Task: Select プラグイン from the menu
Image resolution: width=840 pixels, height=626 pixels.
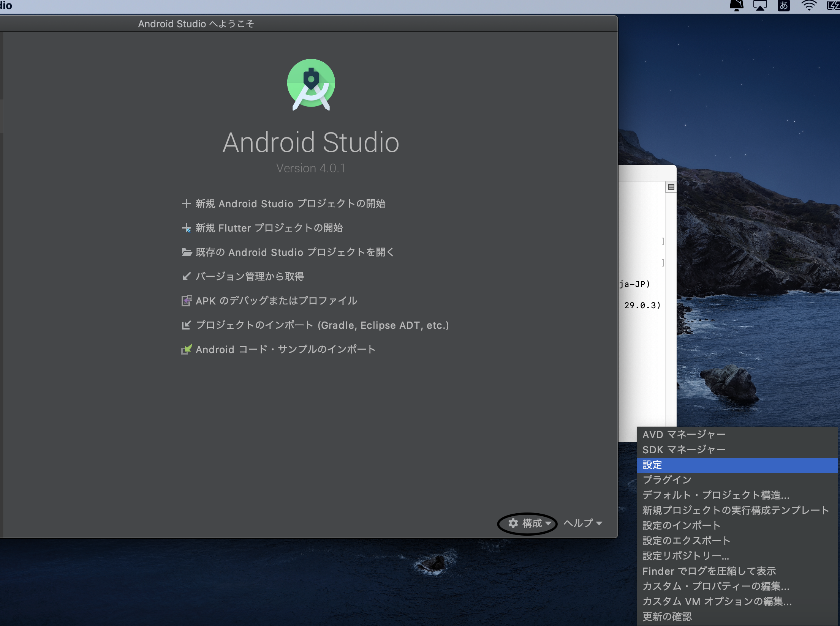Action: (x=737, y=480)
